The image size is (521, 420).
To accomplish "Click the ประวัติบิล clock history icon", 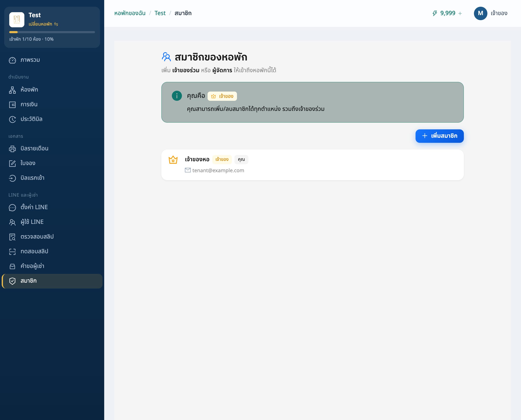I will tap(12, 119).
